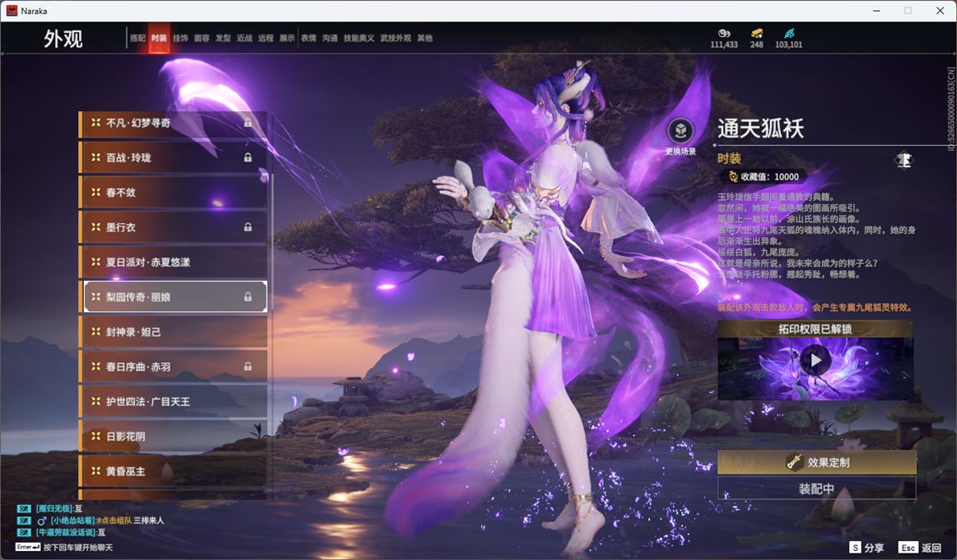Click the 装配中 equipped button
This screenshot has width=957, height=560.
[x=817, y=488]
